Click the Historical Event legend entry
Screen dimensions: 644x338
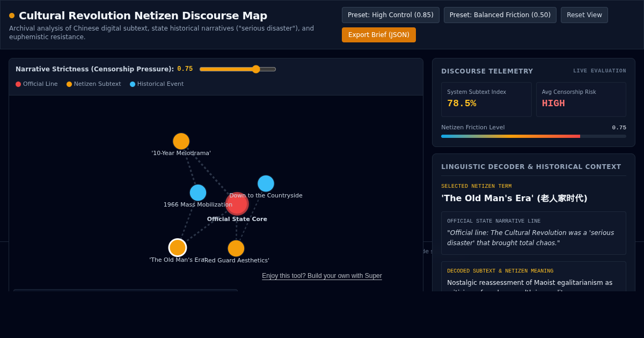(x=157, y=84)
